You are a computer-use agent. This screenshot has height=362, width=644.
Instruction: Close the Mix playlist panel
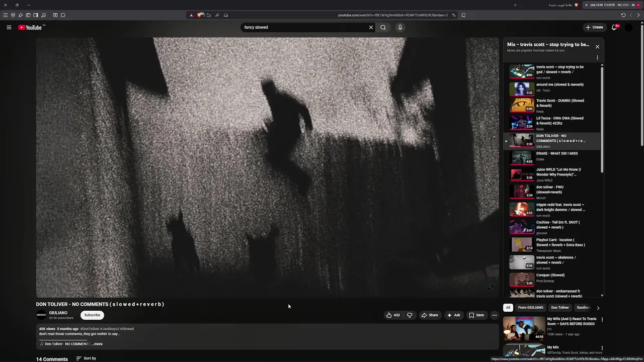597,47
